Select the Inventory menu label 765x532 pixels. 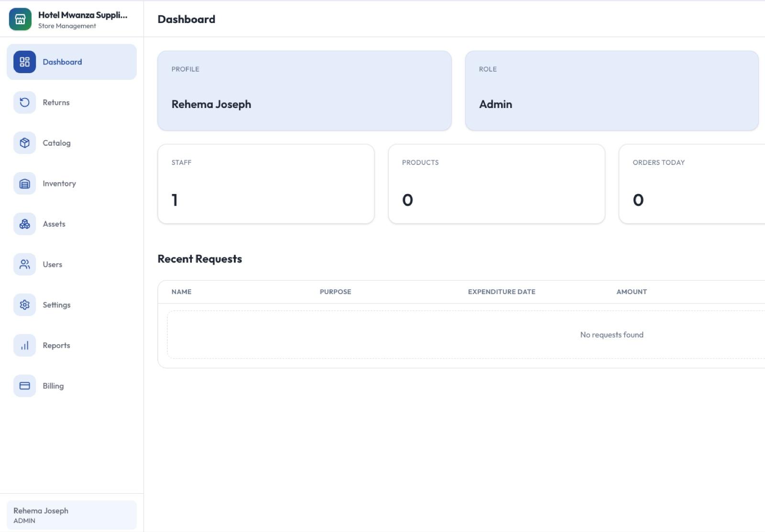click(x=59, y=184)
